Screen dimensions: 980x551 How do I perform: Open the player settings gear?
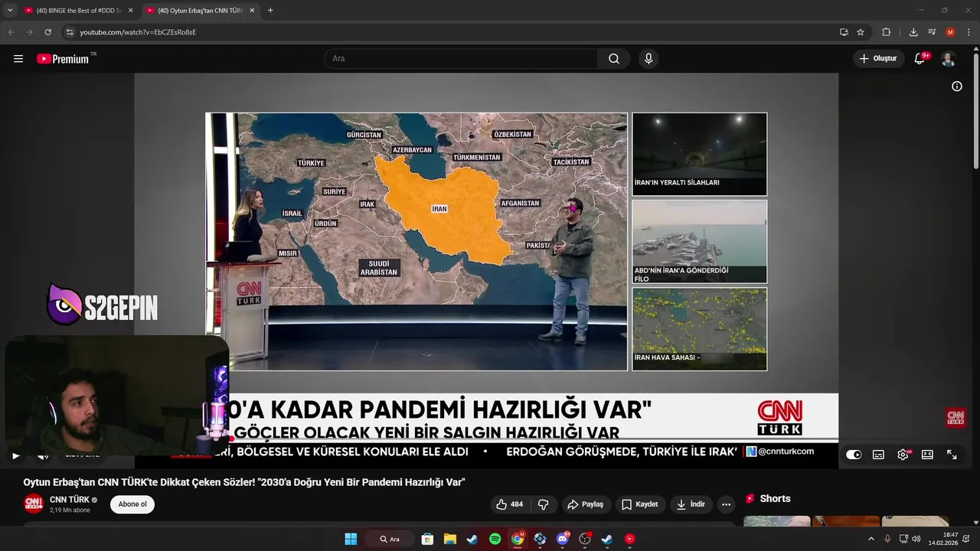903,455
